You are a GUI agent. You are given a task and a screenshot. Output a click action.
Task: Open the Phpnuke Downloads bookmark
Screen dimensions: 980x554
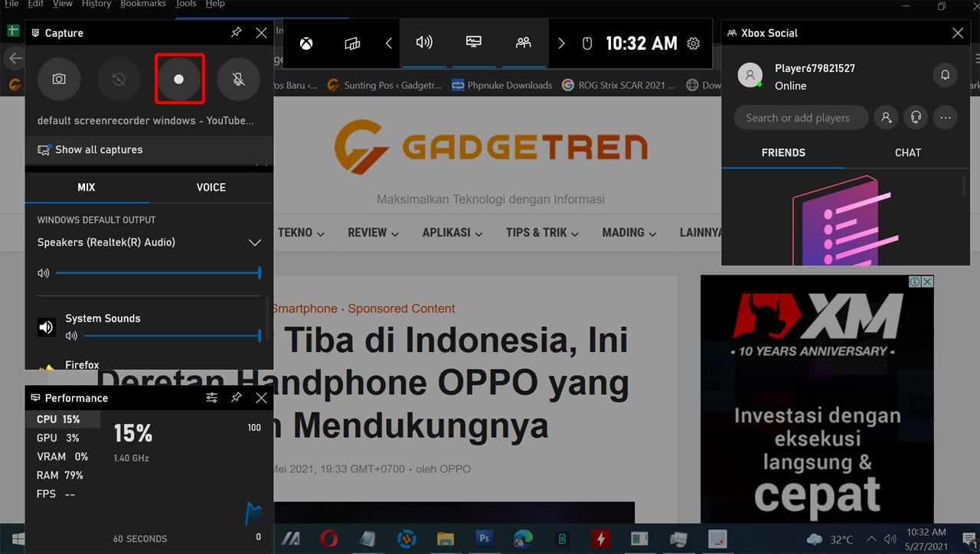502,85
